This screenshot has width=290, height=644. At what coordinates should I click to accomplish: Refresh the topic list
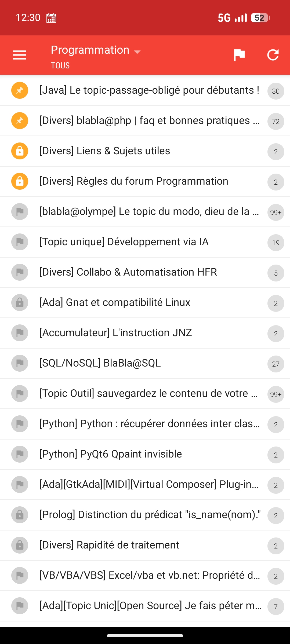tap(273, 55)
